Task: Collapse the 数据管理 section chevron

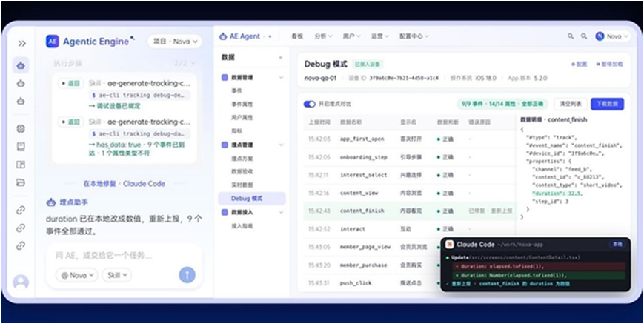Action: (282, 77)
